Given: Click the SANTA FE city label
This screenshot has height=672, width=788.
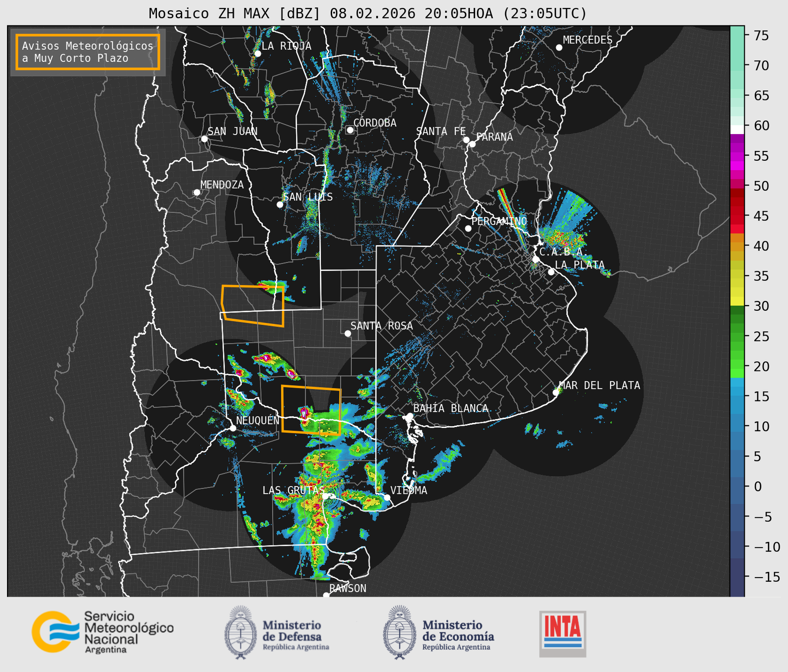Looking at the screenshot, I should (x=441, y=131).
